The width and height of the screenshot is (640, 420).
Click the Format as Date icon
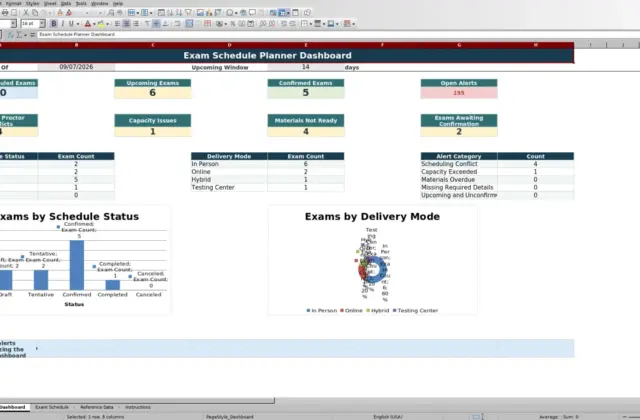251,24
